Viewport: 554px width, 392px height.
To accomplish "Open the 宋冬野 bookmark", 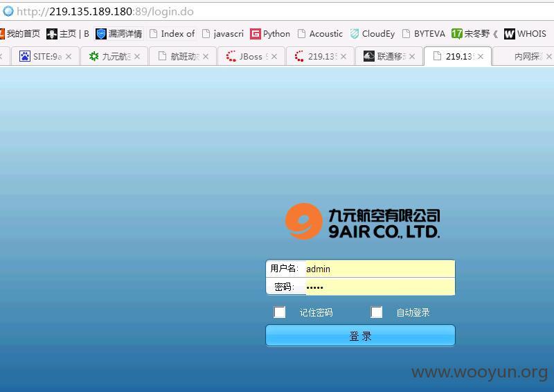I will [474, 33].
